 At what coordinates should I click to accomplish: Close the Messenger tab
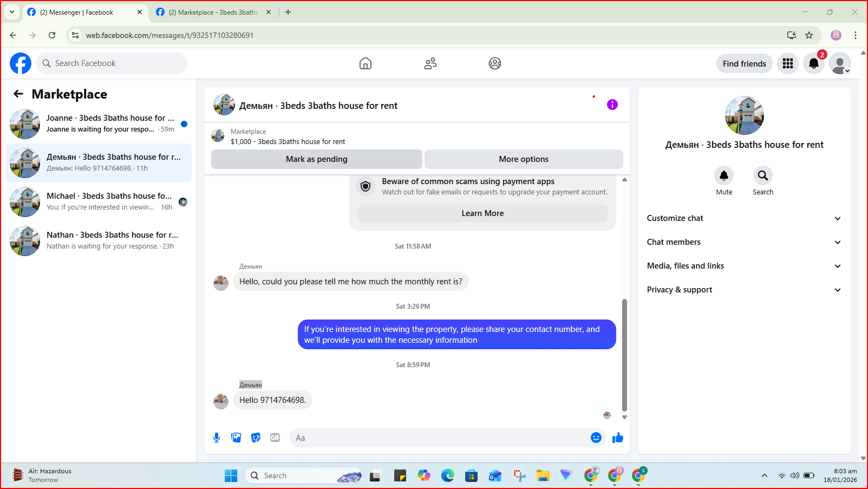(140, 12)
